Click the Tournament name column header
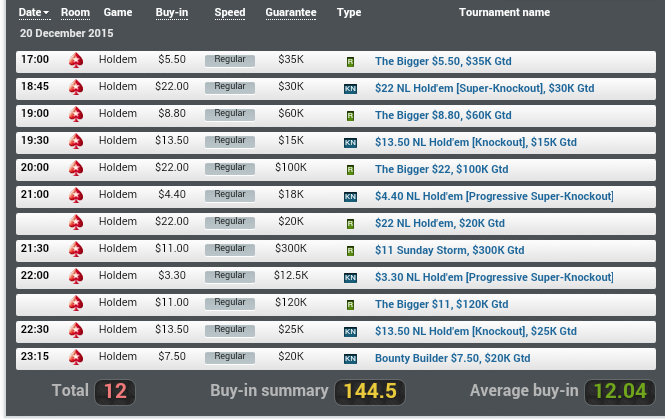The image size is (665, 419). 504,12
